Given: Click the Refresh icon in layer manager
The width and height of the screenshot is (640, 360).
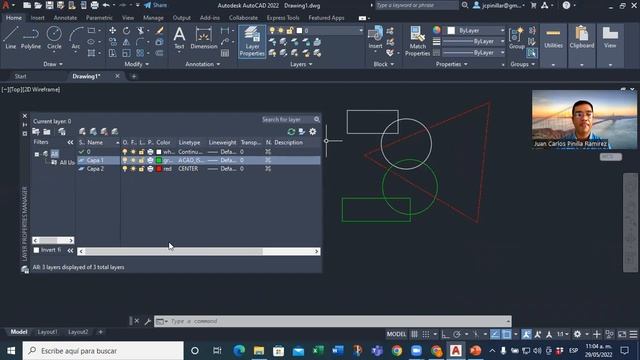Looking at the screenshot, I should 291,131.
